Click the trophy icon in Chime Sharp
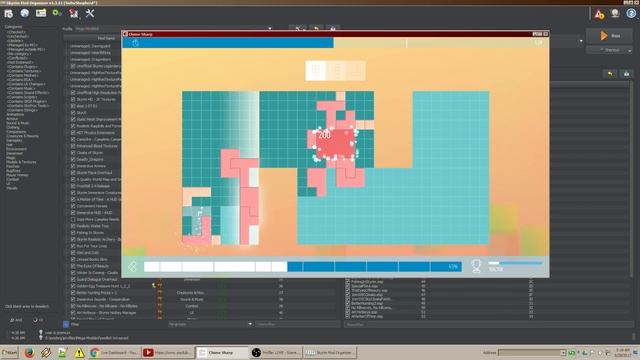The image size is (640, 360). click(476, 266)
